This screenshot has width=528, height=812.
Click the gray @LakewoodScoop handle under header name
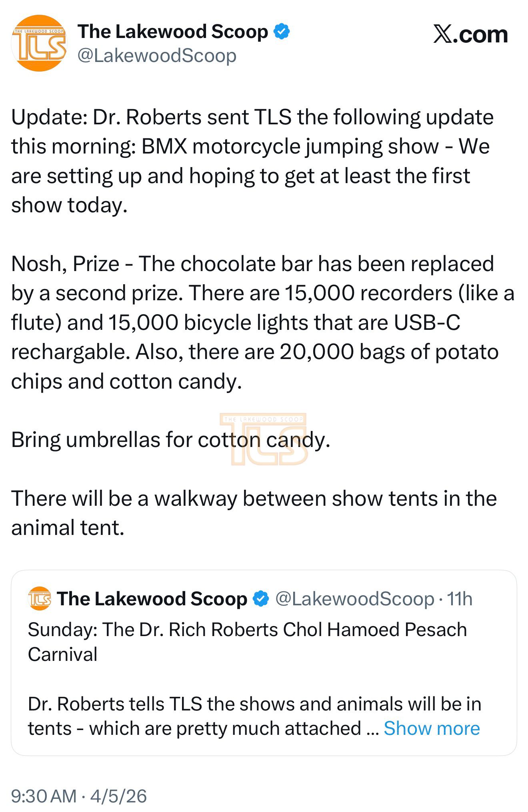pyautogui.click(x=157, y=56)
